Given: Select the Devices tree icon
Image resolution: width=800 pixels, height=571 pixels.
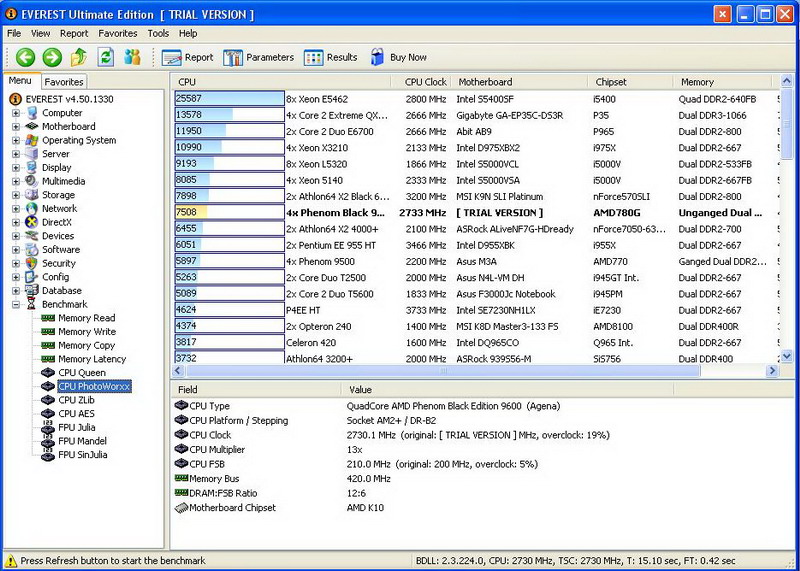Looking at the screenshot, I should [x=32, y=236].
